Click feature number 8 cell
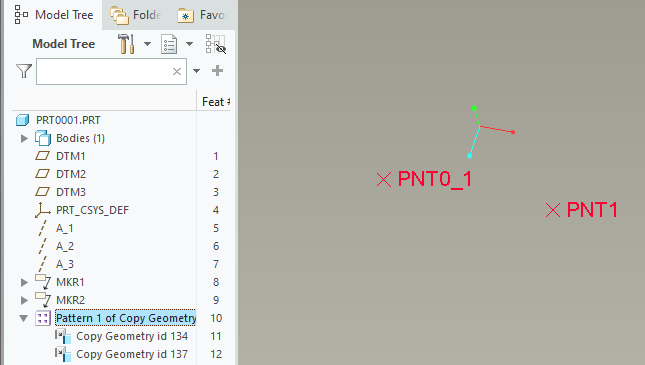The image size is (645, 365). click(x=216, y=282)
